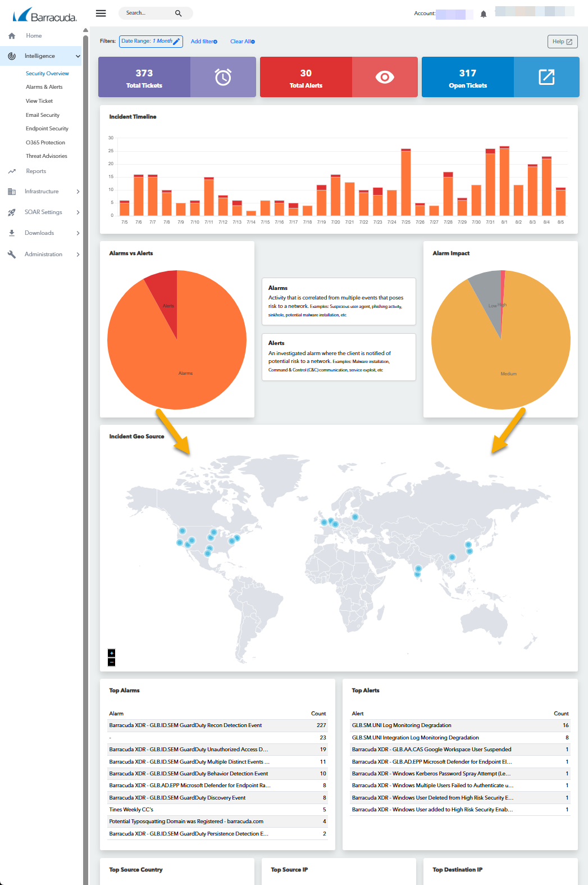
Task: Select GuardDuty Persistence Detection row
Action: coord(218,834)
